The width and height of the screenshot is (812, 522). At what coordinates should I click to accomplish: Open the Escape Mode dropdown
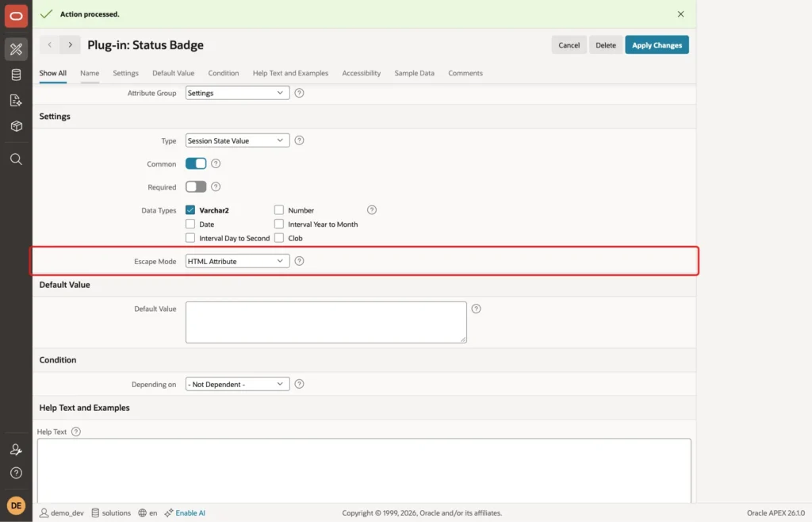(237, 261)
